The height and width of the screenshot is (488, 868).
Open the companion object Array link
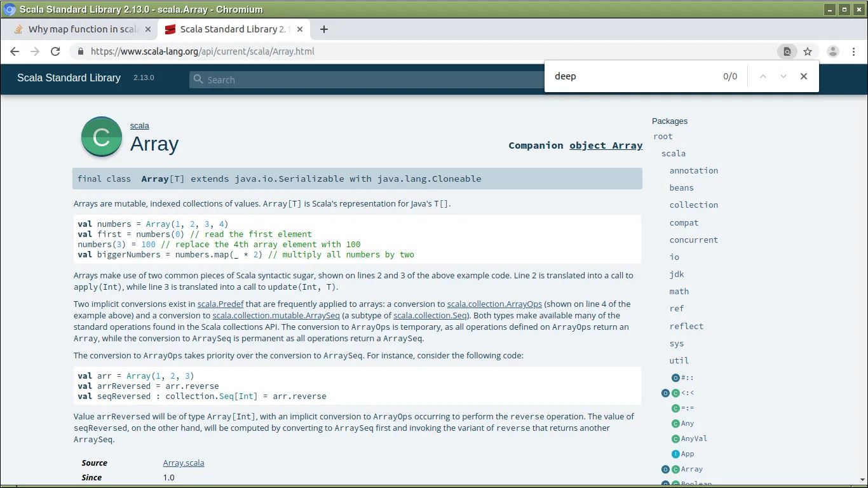[x=606, y=146]
